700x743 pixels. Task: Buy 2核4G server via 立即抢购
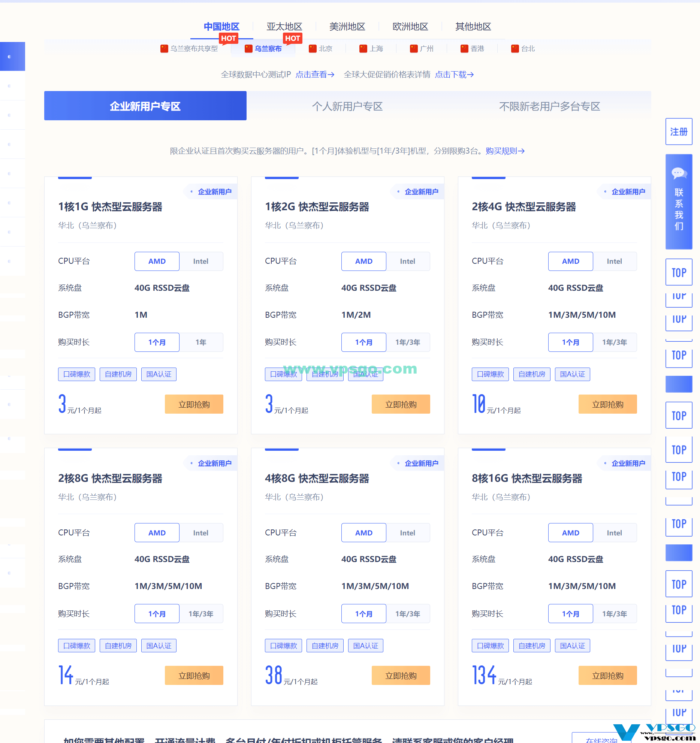coord(608,404)
